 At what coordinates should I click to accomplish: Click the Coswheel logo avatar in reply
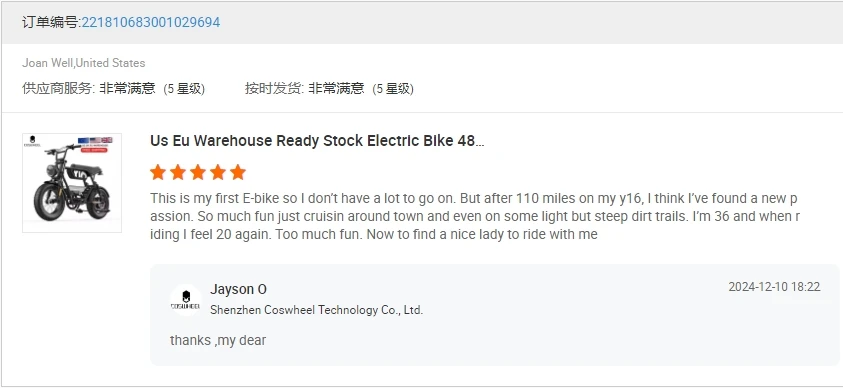click(186, 300)
